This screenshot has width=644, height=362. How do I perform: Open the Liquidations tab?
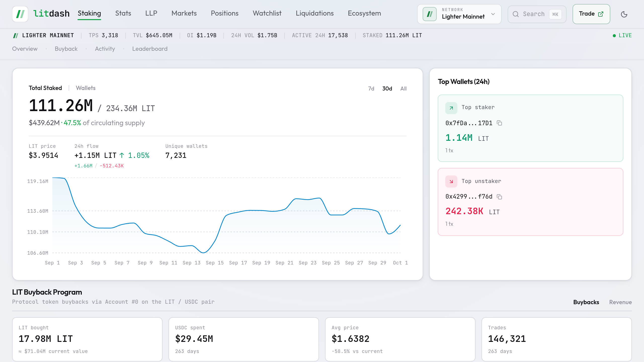pyautogui.click(x=315, y=13)
